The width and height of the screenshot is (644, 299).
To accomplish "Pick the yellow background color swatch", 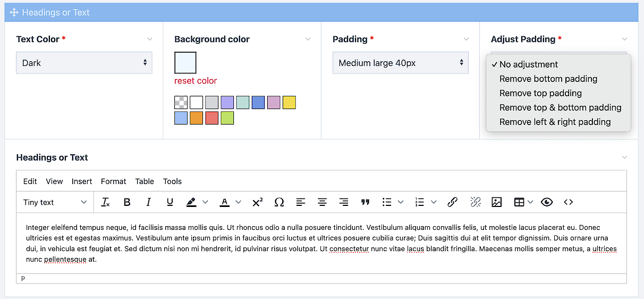I will (x=289, y=103).
